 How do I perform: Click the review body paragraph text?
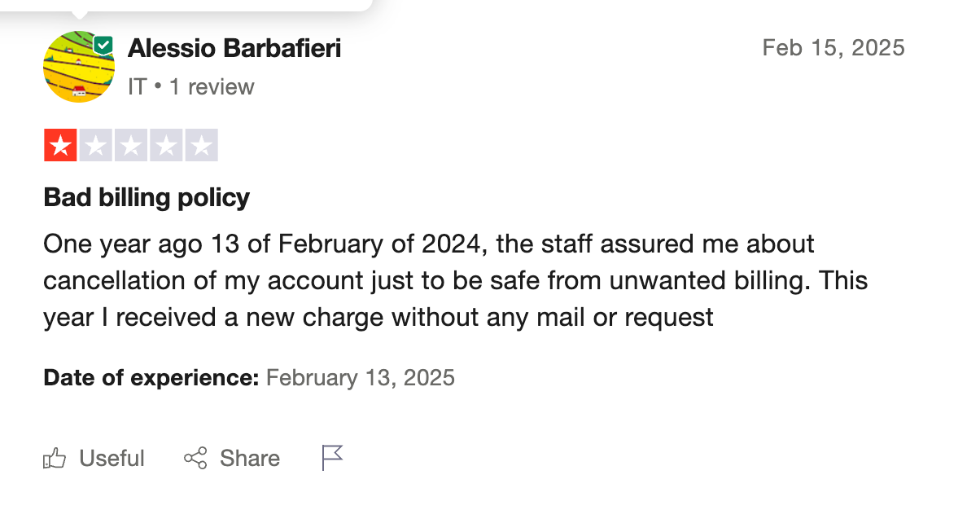pyautogui.click(x=456, y=280)
